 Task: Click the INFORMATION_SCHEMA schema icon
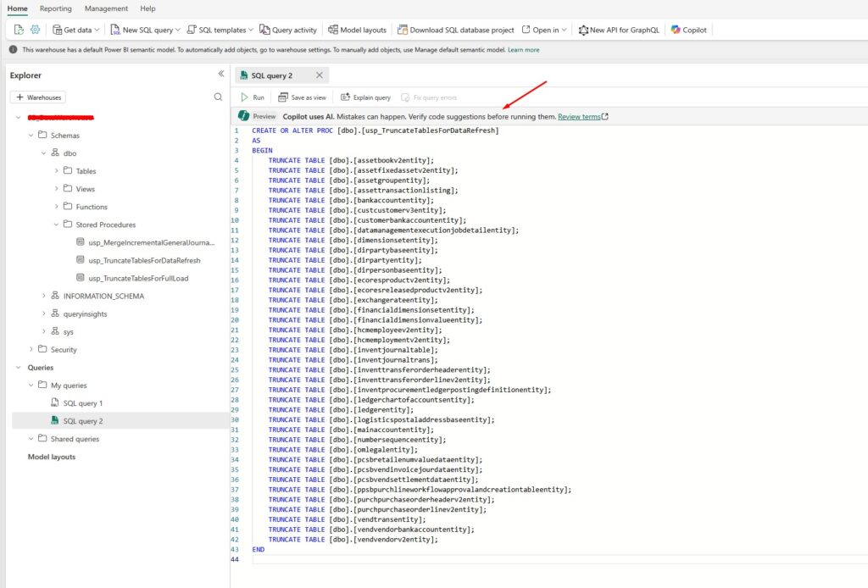(55, 296)
